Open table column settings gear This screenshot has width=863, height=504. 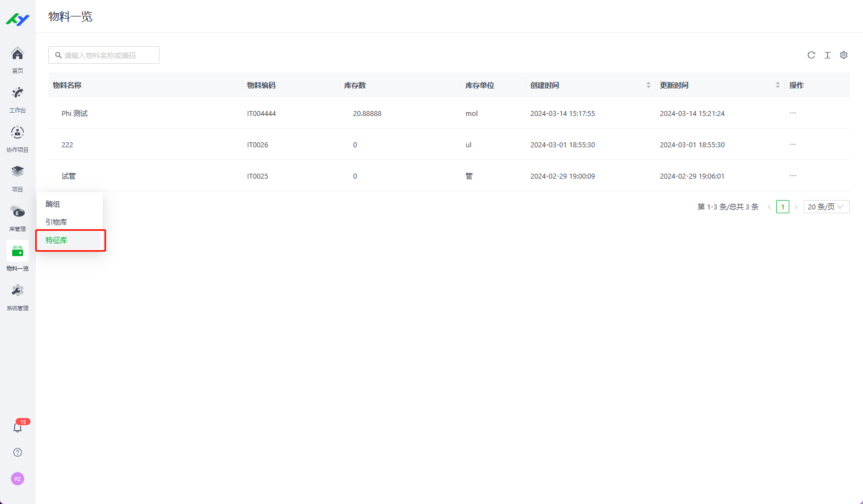click(x=844, y=55)
